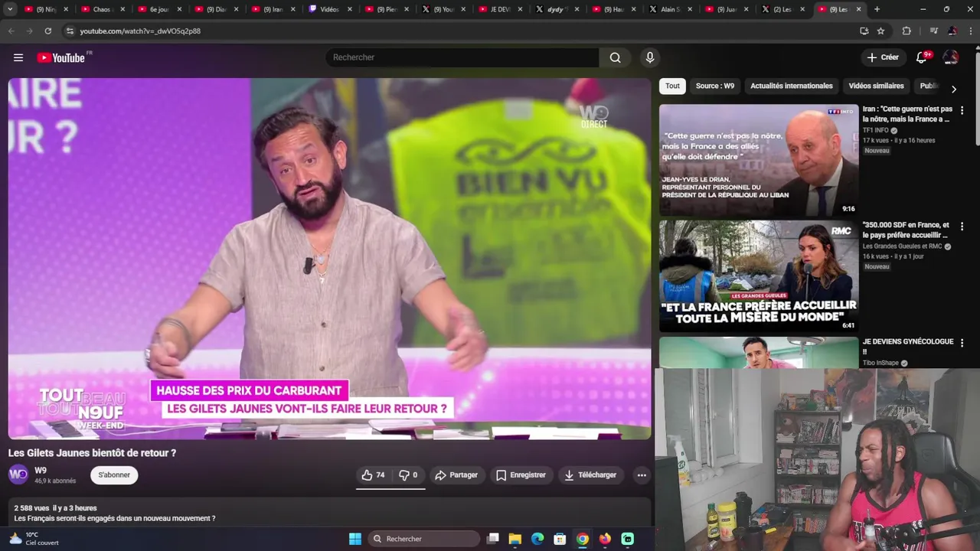Select the 'Tout' filter chip
This screenshot has height=551, width=980.
[x=672, y=86]
